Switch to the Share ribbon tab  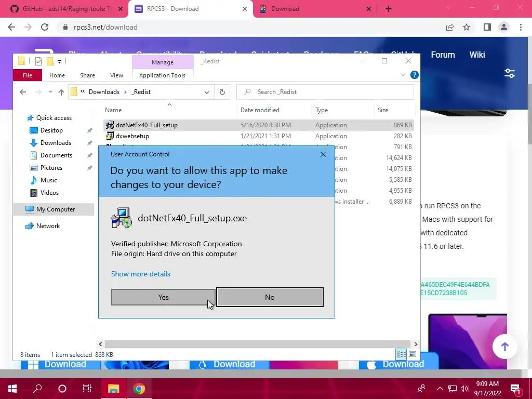[x=87, y=75]
